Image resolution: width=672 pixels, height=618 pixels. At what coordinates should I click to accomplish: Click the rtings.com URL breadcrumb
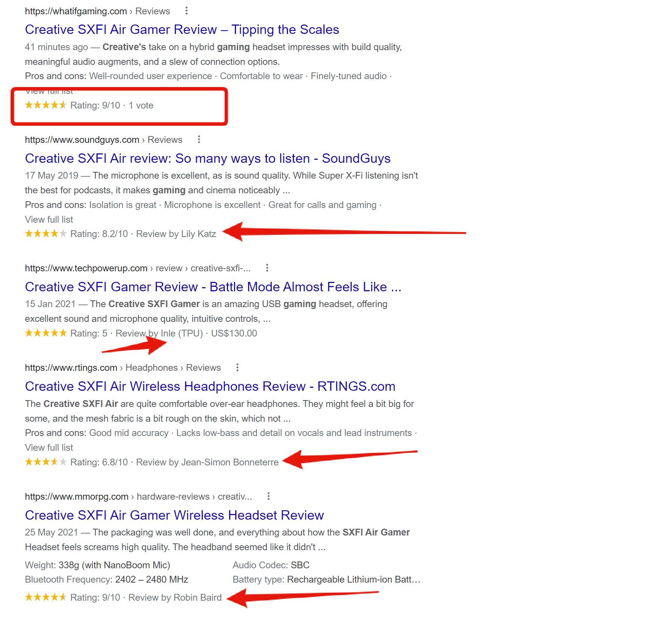[123, 368]
